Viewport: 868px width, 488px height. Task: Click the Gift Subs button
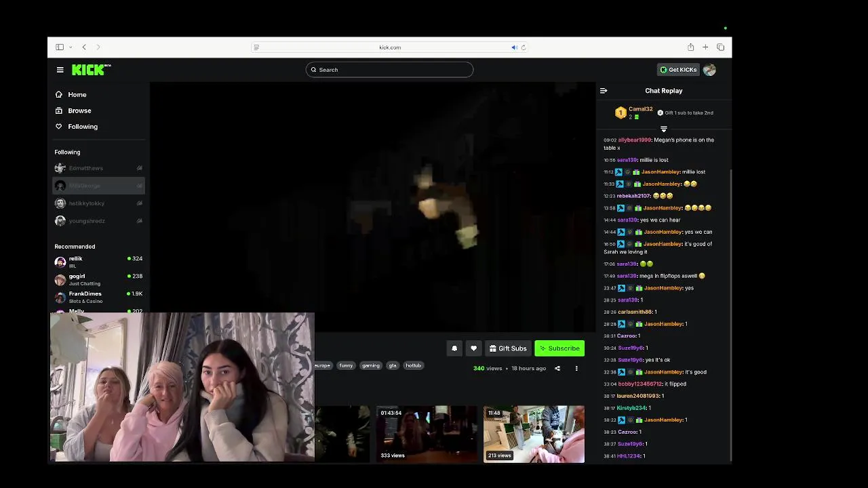tap(508, 348)
